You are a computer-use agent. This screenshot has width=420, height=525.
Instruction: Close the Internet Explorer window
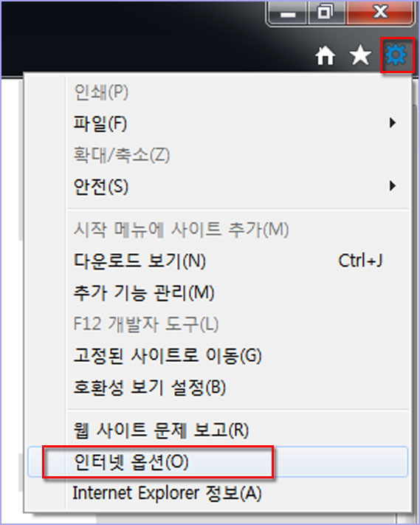click(380, 13)
